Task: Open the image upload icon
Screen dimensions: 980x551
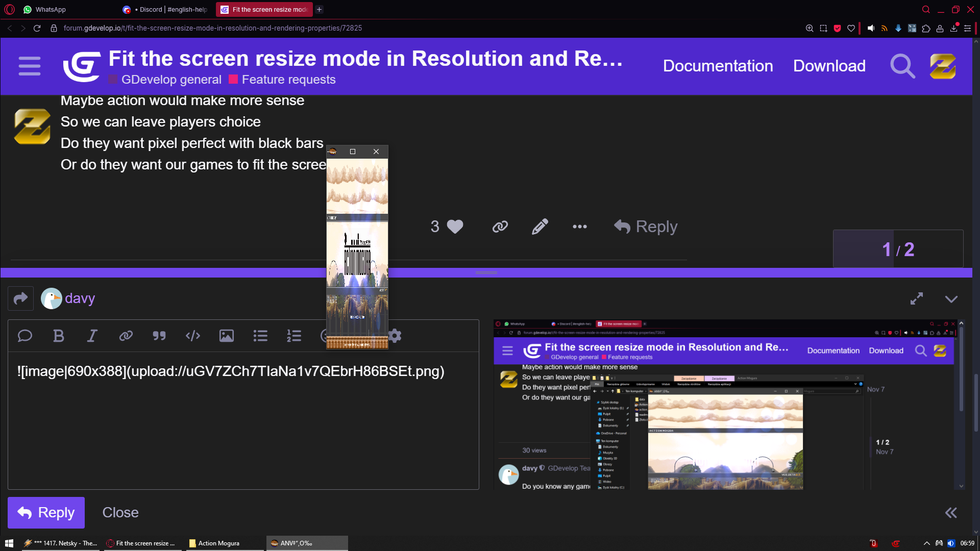Action: (x=227, y=336)
